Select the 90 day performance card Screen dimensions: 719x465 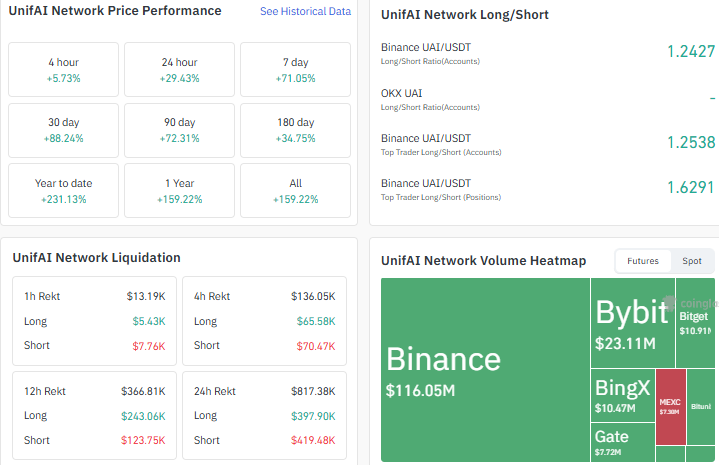[179, 130]
